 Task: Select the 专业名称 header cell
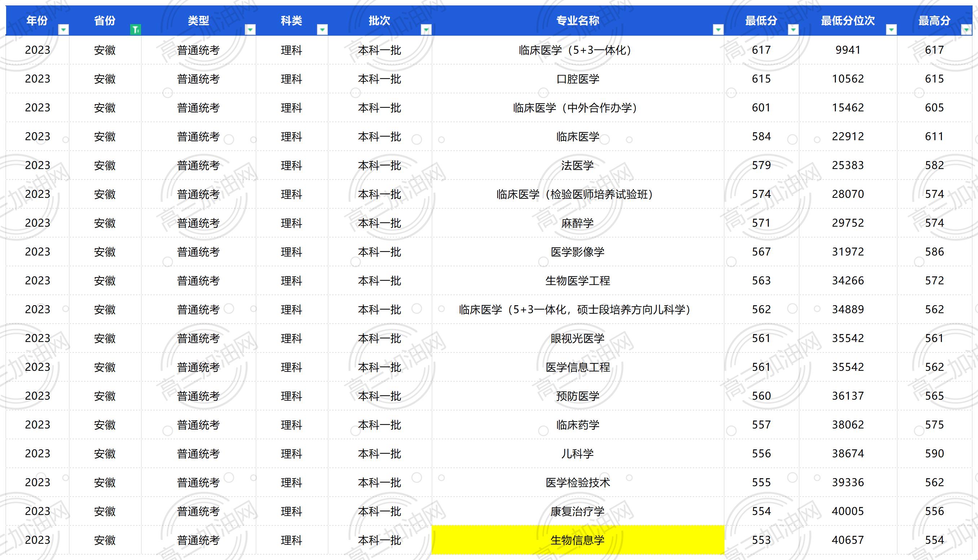pos(578,21)
